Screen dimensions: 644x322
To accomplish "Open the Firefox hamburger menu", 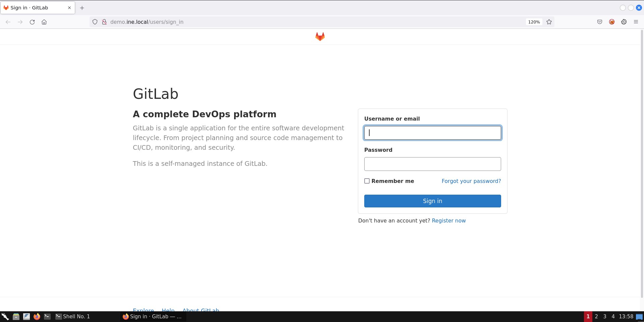I will point(636,22).
